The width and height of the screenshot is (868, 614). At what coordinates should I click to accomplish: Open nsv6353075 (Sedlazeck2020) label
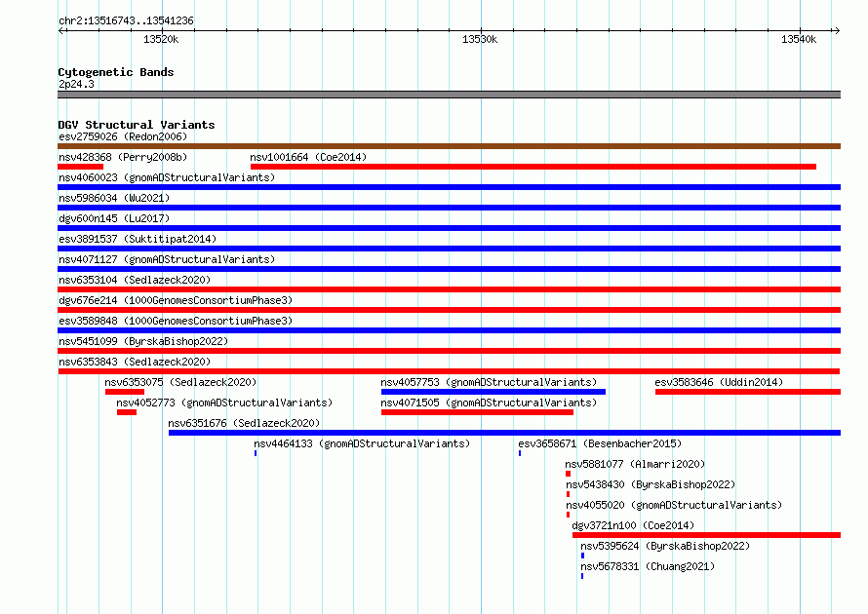click(180, 382)
